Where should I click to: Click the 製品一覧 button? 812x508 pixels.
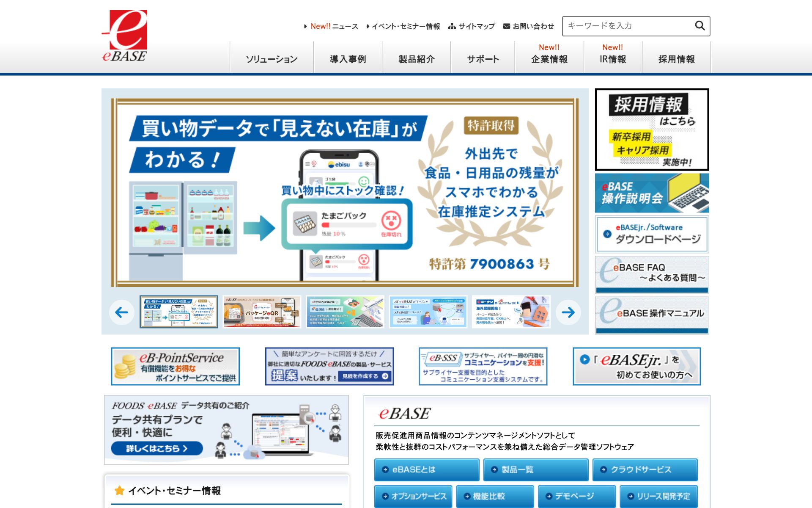(x=535, y=469)
